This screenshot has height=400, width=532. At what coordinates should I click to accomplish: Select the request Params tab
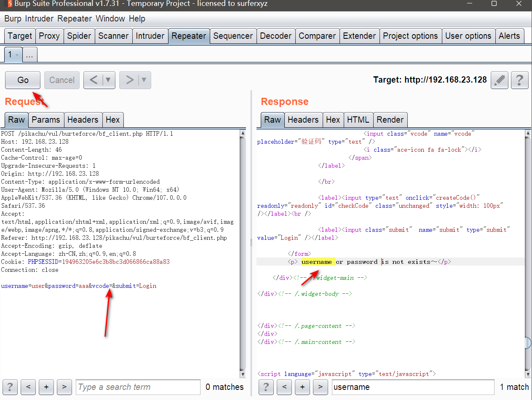[45, 120]
